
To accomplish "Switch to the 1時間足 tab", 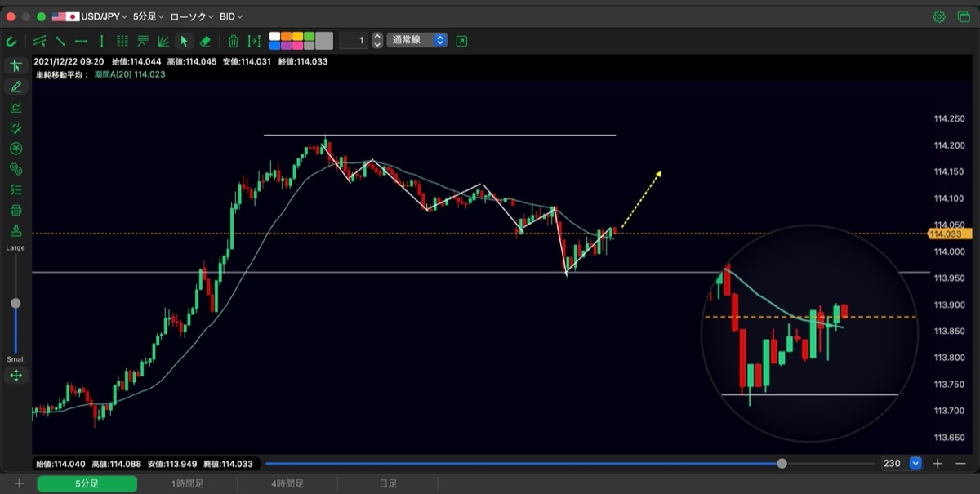I will [x=188, y=484].
